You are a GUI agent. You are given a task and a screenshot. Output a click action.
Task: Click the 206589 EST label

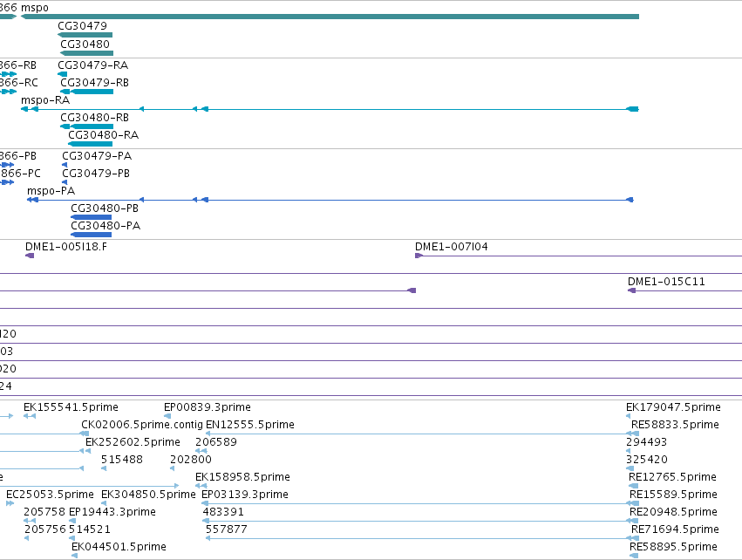click(215, 442)
